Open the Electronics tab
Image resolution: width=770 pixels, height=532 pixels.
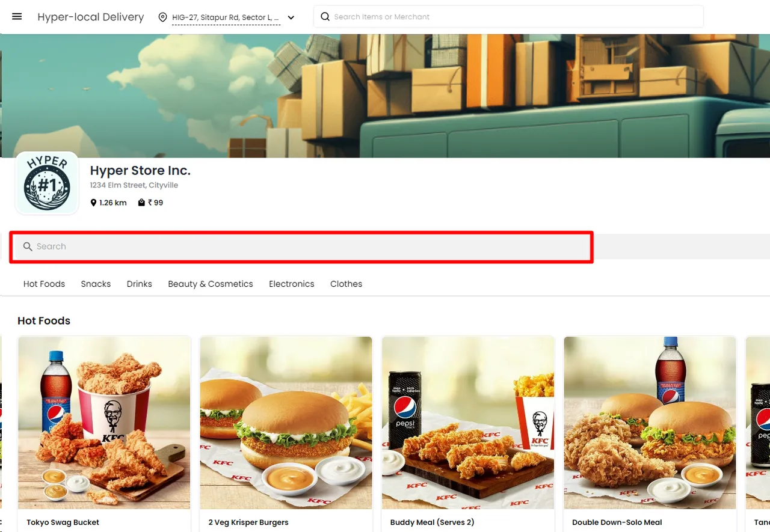click(292, 284)
